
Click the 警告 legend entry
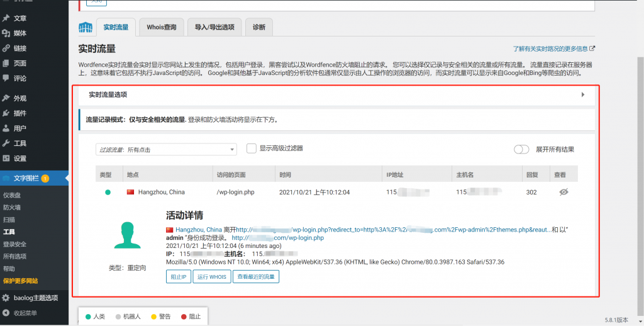[x=160, y=317]
